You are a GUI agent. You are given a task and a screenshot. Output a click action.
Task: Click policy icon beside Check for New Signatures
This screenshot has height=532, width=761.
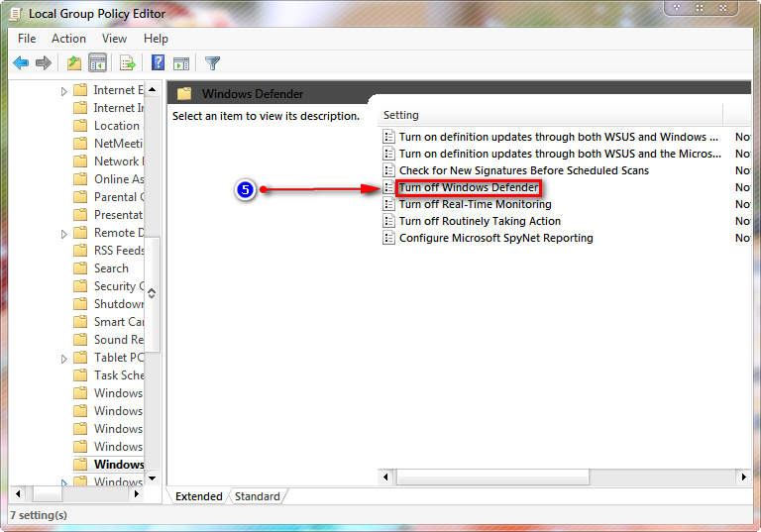pyautogui.click(x=388, y=170)
